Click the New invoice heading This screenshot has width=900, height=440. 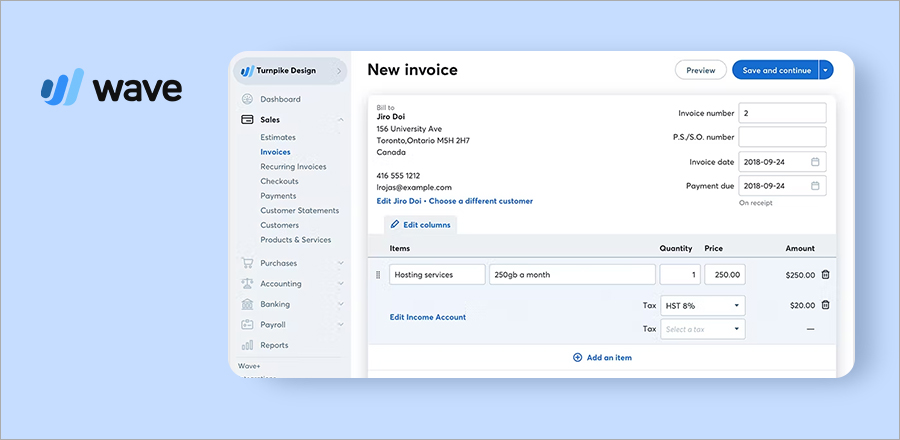(412, 70)
